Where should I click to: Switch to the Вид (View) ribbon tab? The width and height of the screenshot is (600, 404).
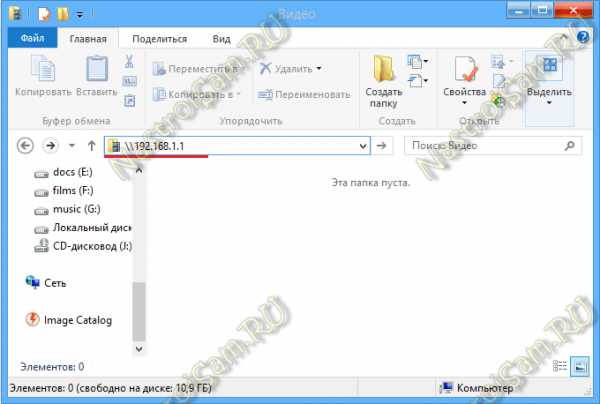tap(222, 39)
